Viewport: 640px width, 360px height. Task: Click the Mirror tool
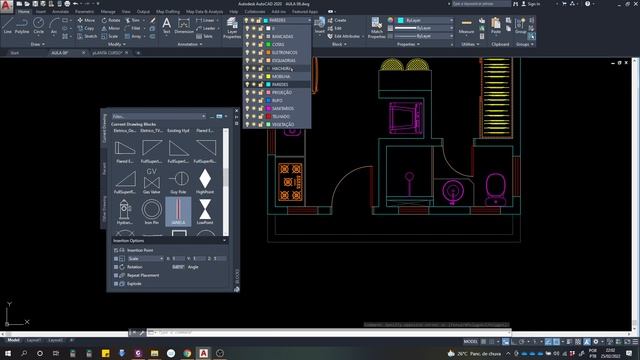coord(111,28)
